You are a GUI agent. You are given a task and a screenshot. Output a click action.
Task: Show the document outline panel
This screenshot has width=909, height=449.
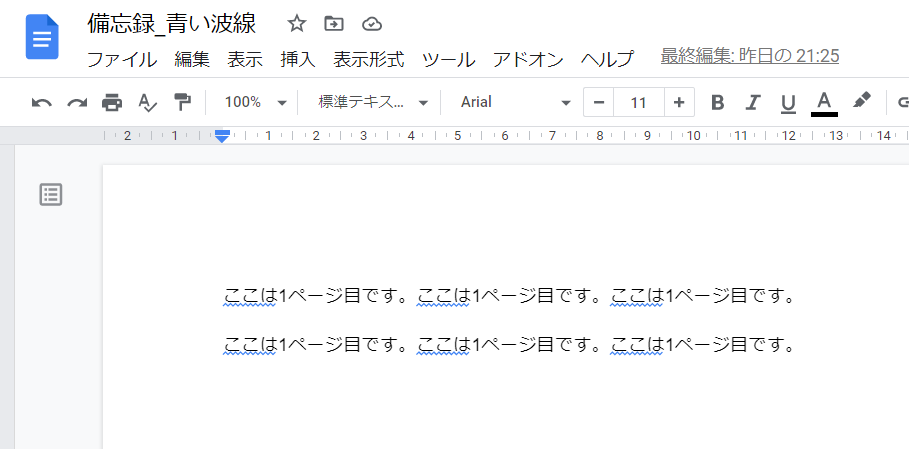(50, 195)
